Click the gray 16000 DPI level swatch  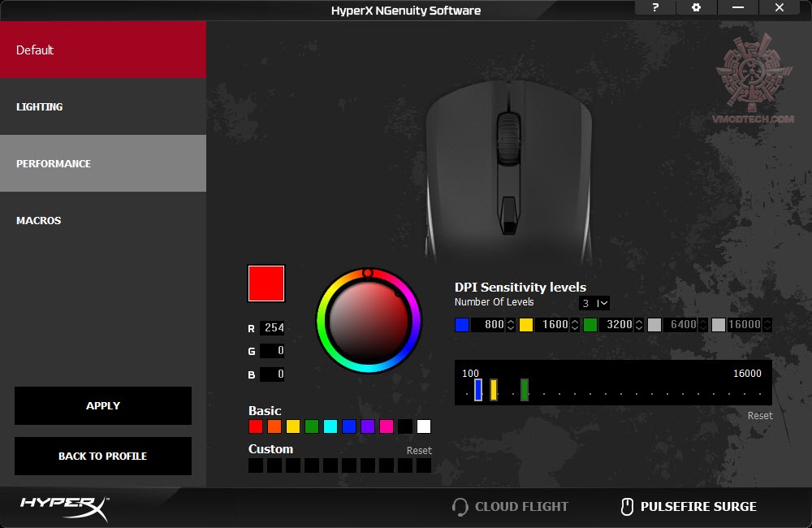[x=719, y=325]
